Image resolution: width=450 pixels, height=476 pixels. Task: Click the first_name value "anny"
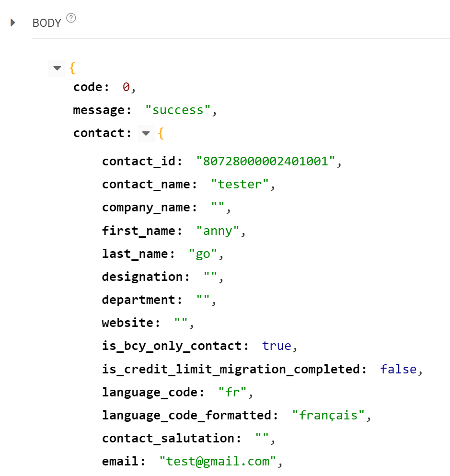(218, 231)
